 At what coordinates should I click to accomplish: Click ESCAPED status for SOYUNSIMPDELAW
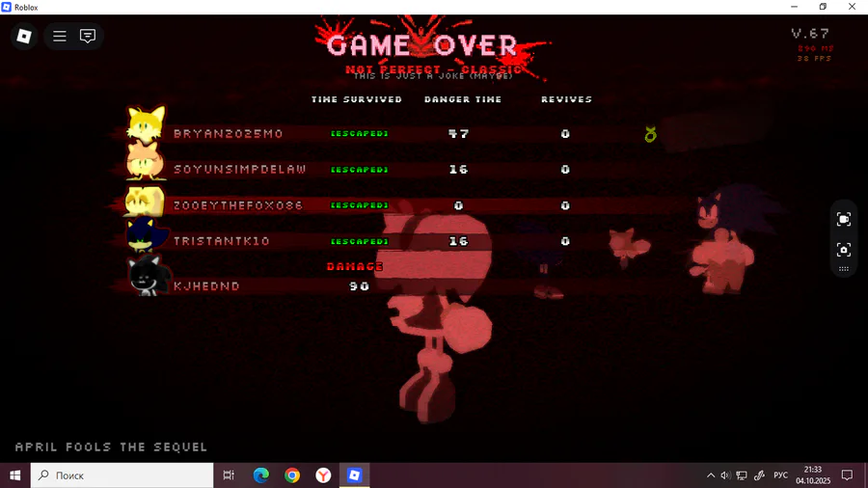[360, 170]
